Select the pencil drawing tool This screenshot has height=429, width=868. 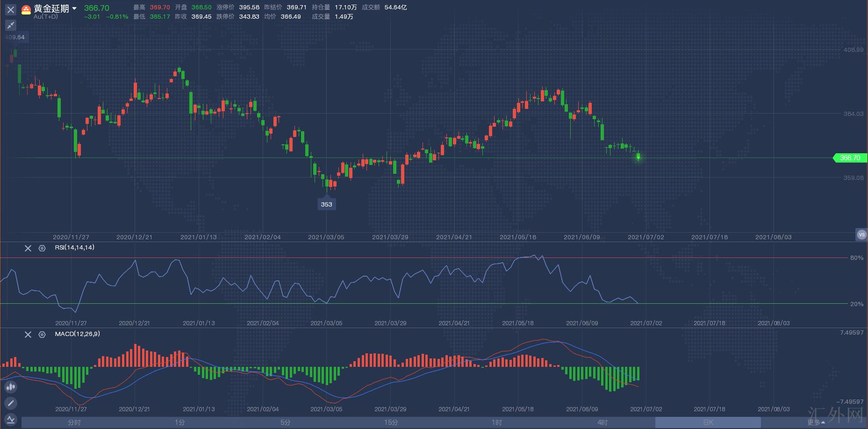(x=11, y=403)
